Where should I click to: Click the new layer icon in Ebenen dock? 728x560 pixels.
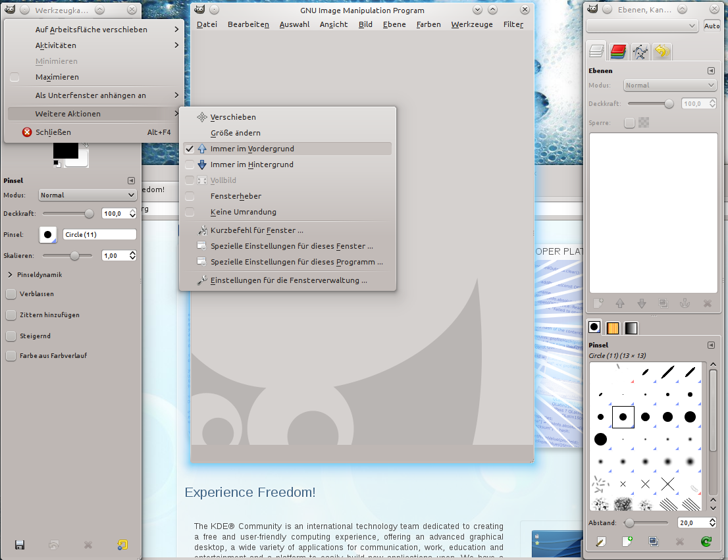[598, 303]
